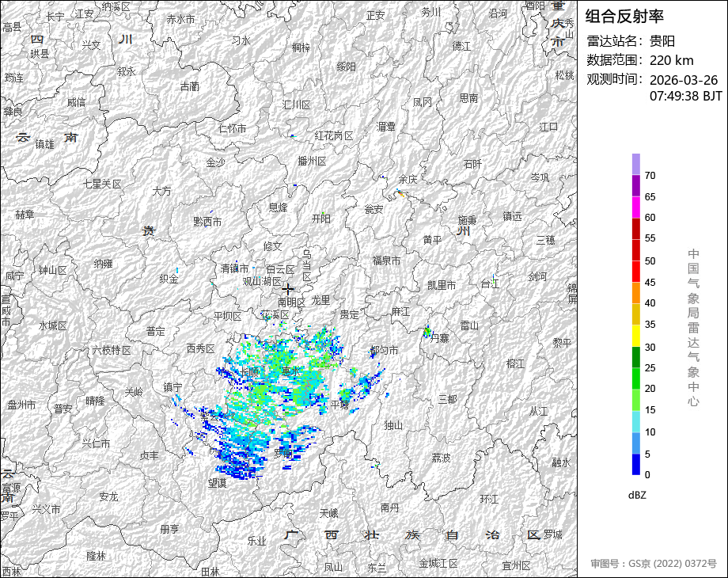Screen dimensions: 728x578
Task: Click the dark green 25-30 dBZ legend band
Action: click(635, 357)
